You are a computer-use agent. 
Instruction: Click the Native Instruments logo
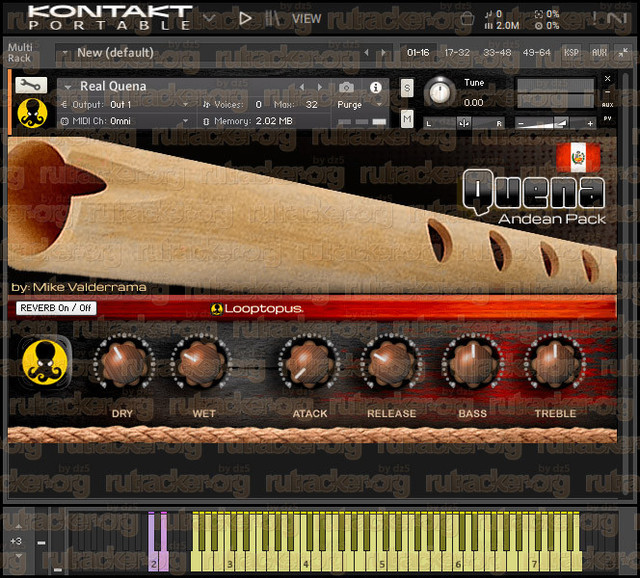(617, 18)
